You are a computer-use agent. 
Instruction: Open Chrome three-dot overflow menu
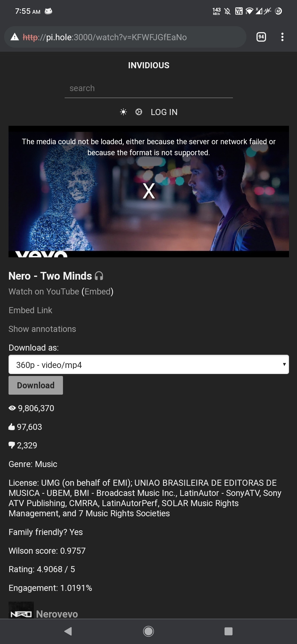click(x=282, y=37)
